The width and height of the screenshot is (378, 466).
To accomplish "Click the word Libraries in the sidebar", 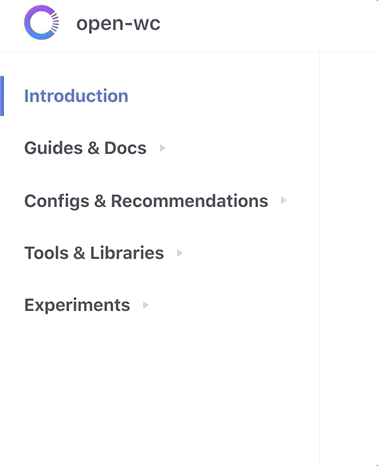I will click(127, 253).
